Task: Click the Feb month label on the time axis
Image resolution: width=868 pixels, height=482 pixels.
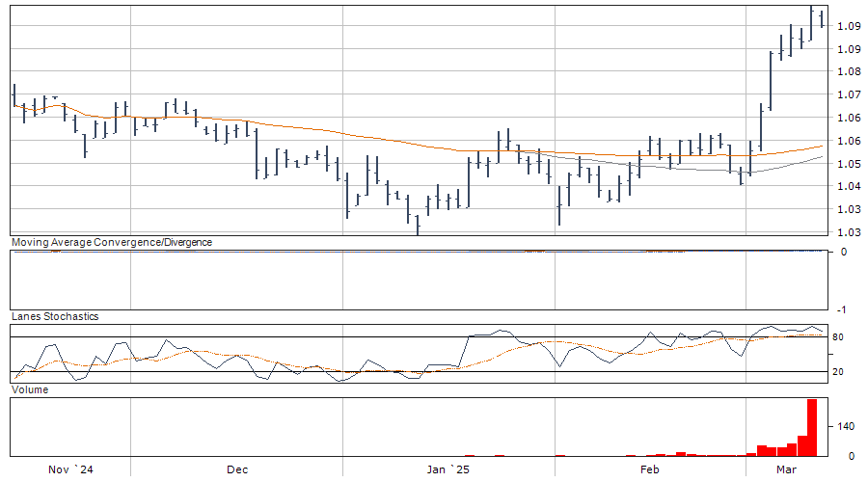Action: point(650,469)
